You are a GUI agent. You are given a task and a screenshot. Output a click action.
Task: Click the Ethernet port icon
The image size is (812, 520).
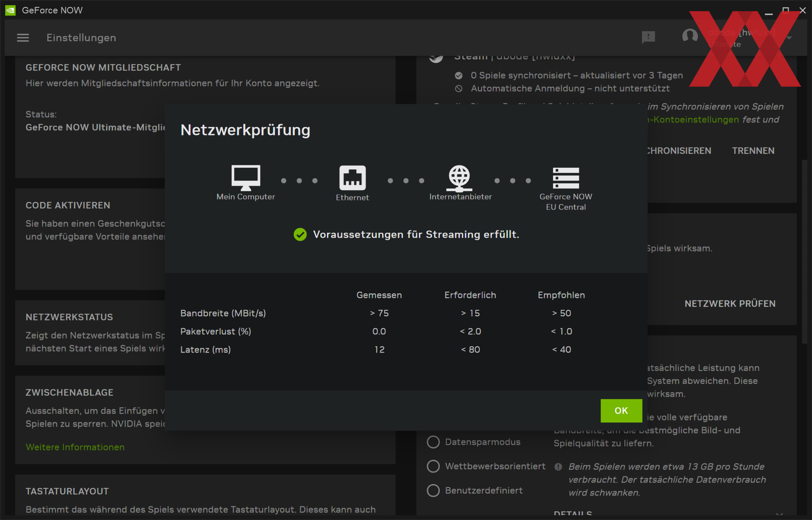click(x=352, y=178)
